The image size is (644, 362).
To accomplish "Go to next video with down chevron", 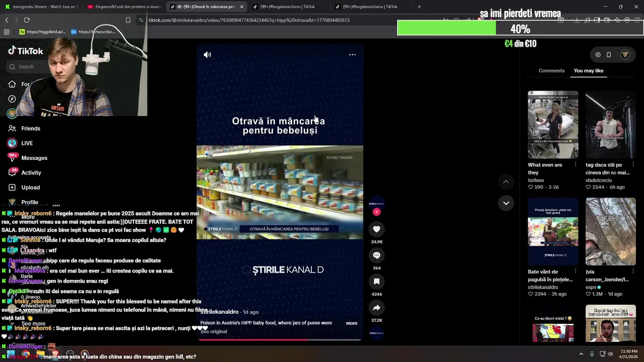I will pyautogui.click(x=506, y=203).
